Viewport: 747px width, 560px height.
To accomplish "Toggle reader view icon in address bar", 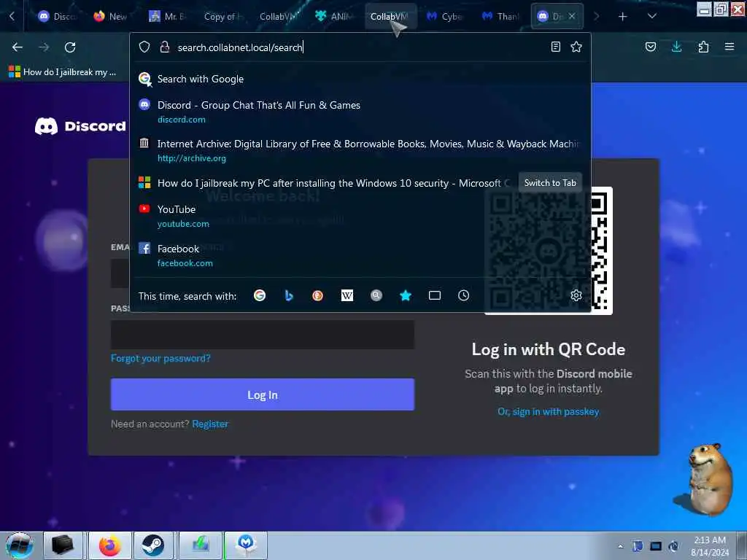I will (x=555, y=47).
